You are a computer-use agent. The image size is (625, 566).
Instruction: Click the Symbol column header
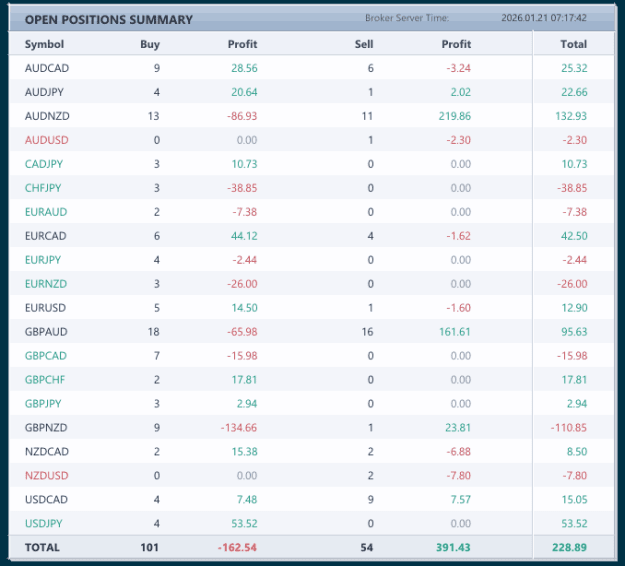tap(44, 44)
